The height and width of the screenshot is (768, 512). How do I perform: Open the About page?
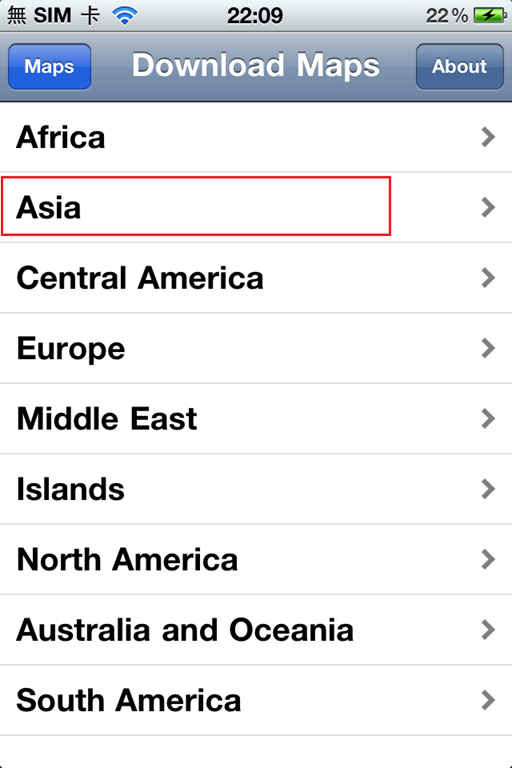pos(460,67)
